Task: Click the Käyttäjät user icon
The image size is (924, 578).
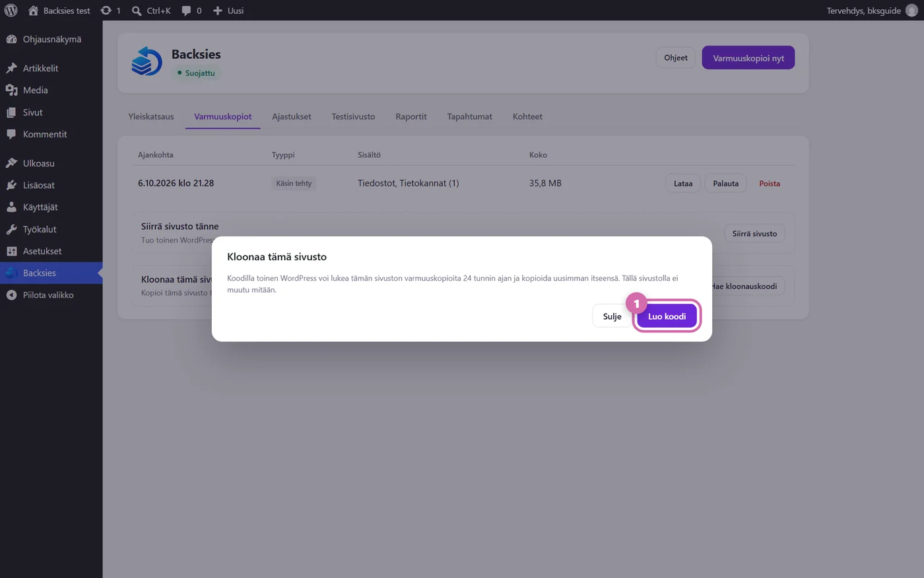Action: point(11,207)
